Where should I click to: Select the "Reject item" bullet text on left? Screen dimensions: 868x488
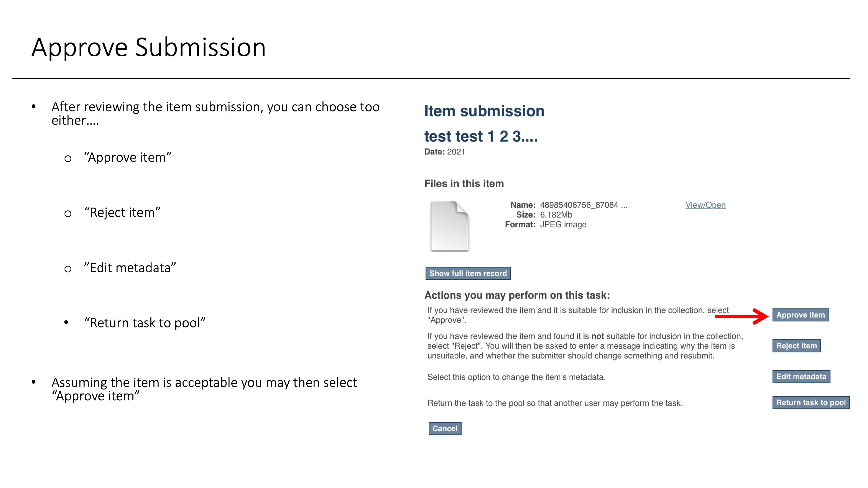coord(122,213)
